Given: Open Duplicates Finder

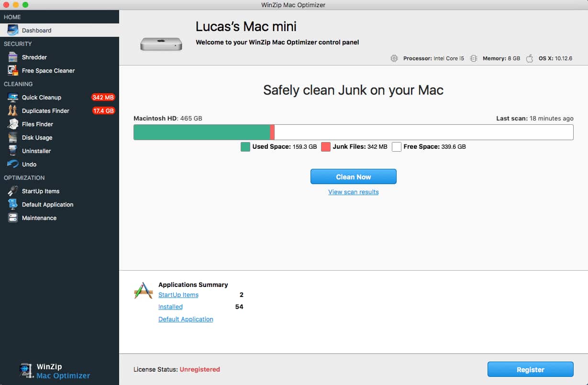Looking at the screenshot, I should (59, 110).
